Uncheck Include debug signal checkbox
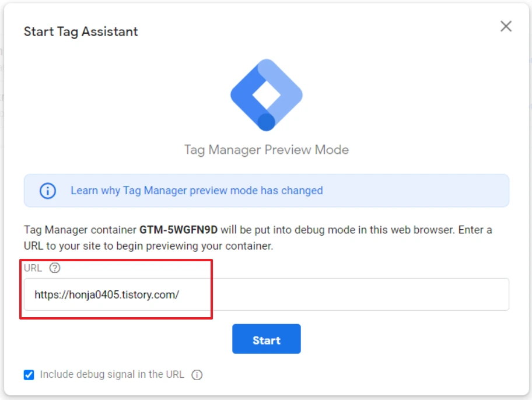Screen dimensions: 532x400 [29, 374]
